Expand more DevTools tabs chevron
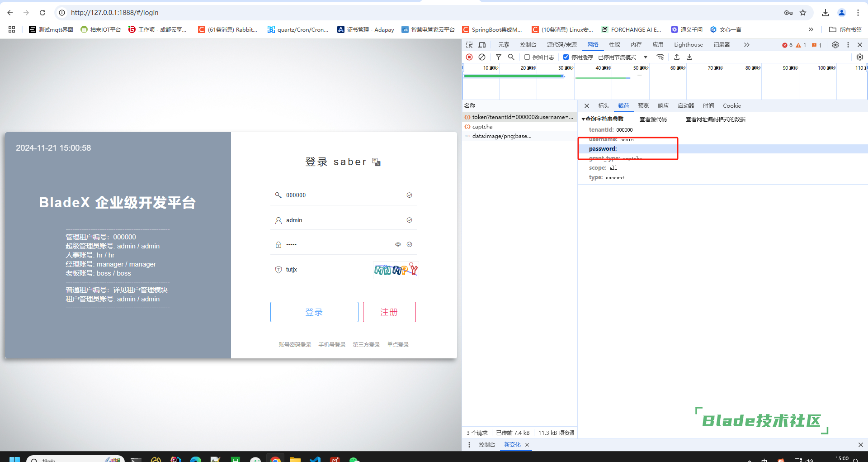The height and width of the screenshot is (462, 868). coord(746,45)
